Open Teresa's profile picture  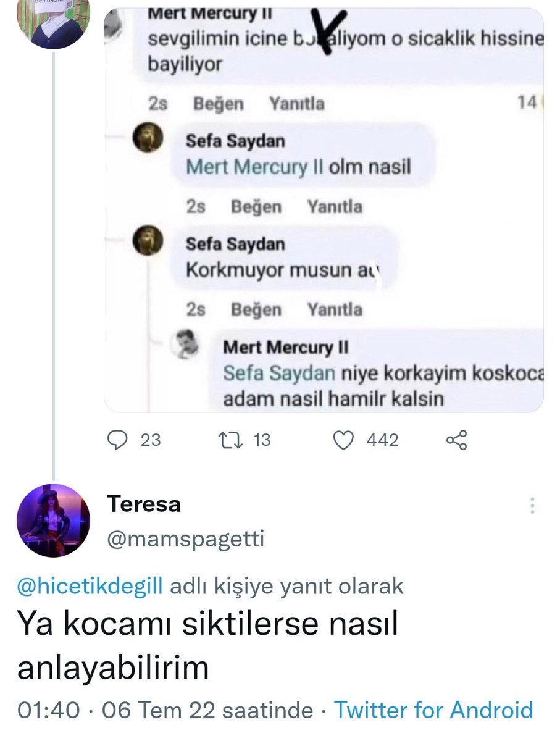(53, 521)
